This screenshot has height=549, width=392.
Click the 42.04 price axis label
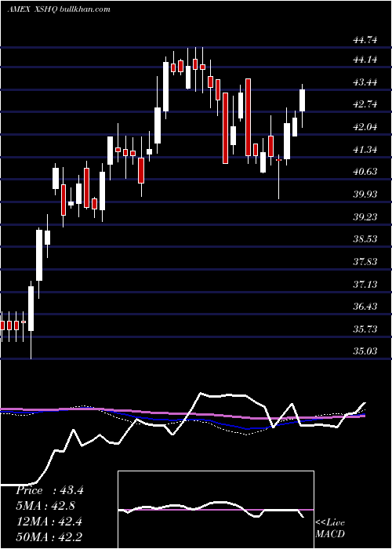(x=365, y=127)
